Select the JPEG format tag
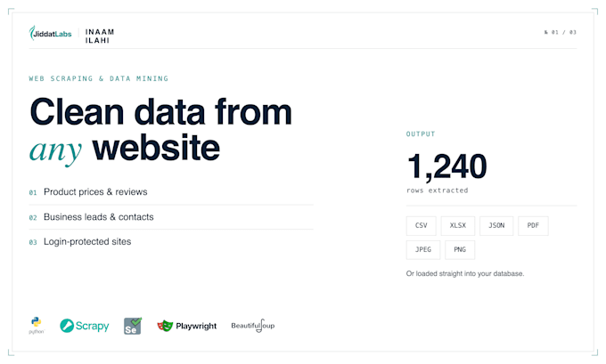This screenshot has width=606, height=364. (423, 250)
